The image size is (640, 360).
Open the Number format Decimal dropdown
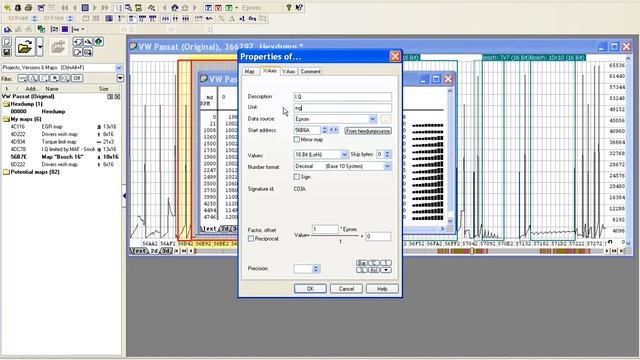point(387,166)
